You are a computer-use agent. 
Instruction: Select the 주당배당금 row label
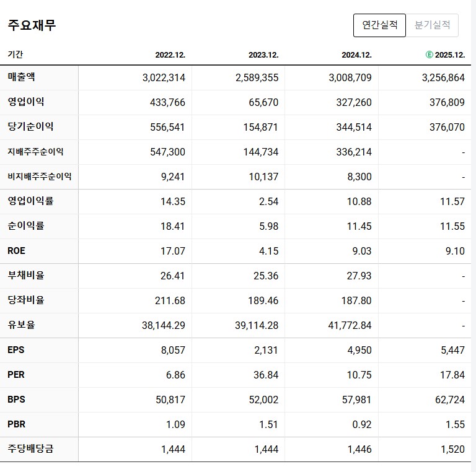pyautogui.click(x=30, y=448)
